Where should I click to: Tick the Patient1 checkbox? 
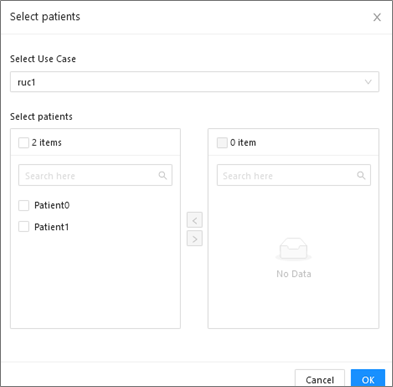click(23, 227)
